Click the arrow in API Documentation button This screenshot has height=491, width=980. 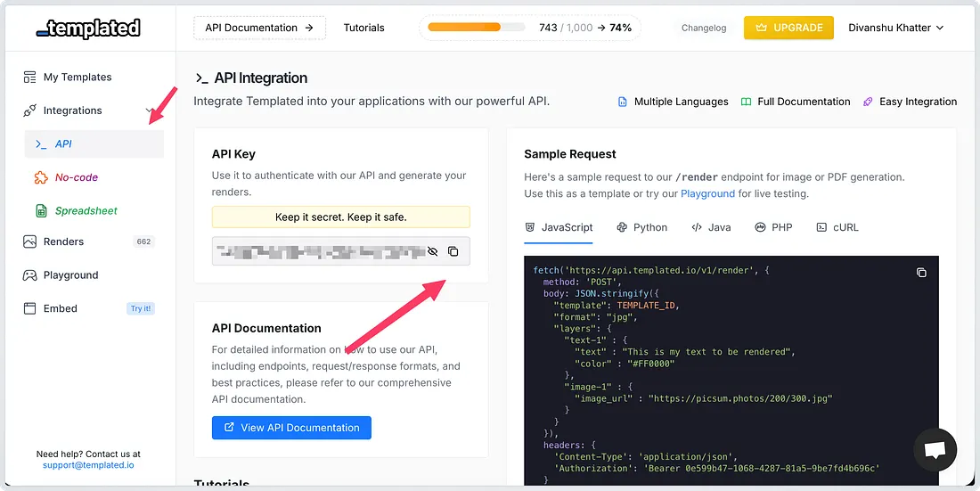click(309, 28)
